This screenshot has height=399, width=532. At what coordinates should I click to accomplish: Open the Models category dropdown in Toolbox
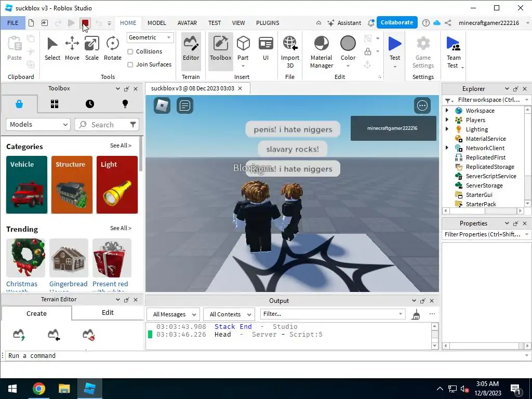(x=38, y=125)
